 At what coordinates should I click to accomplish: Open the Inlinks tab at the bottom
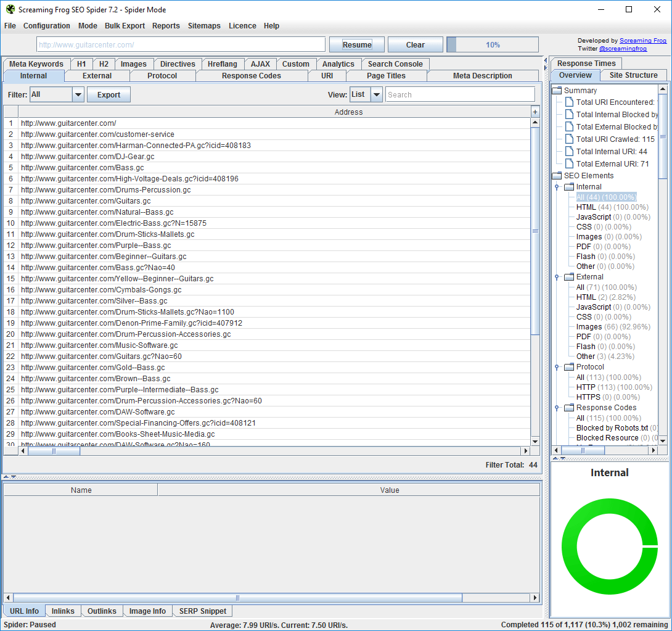pos(63,611)
